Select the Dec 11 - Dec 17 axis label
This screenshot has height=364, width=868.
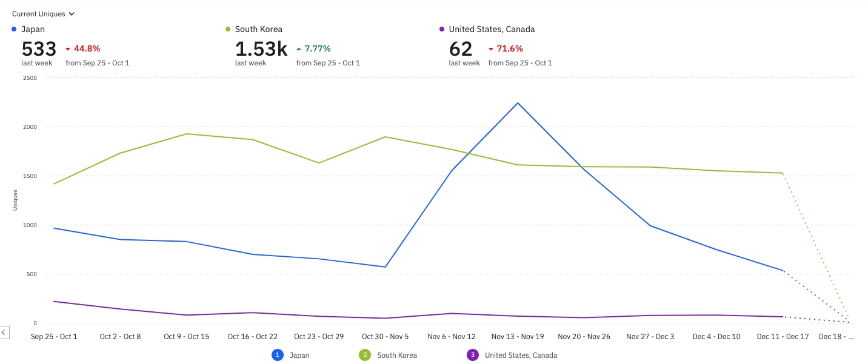click(783, 337)
